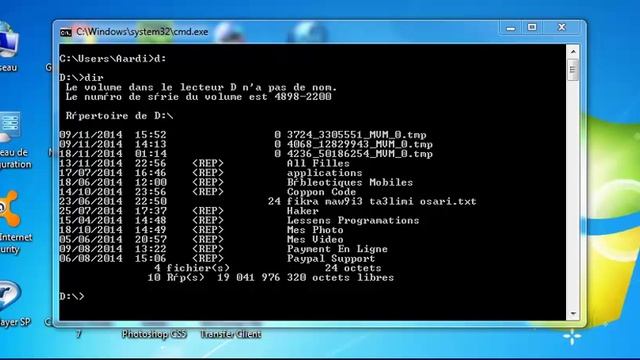
Task: Click the D:\> prompt at bottom
Action: coord(72,296)
